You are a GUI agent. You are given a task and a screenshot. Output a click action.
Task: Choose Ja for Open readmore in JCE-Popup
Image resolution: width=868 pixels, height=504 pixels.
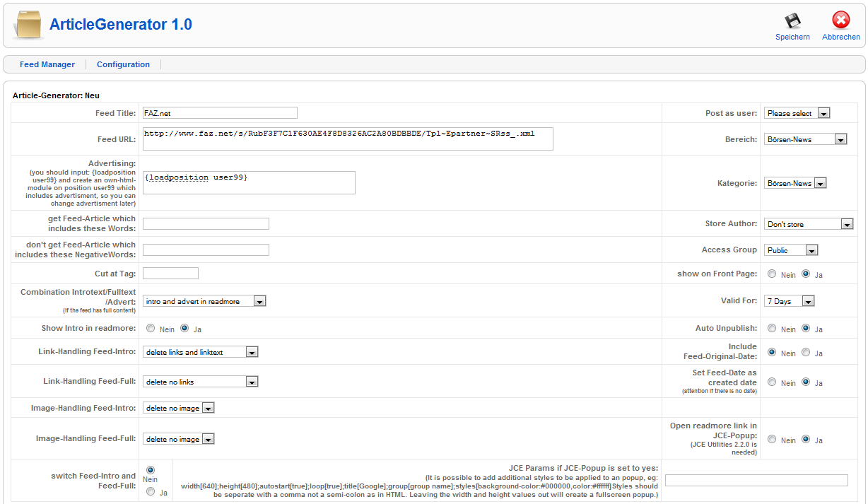(806, 439)
